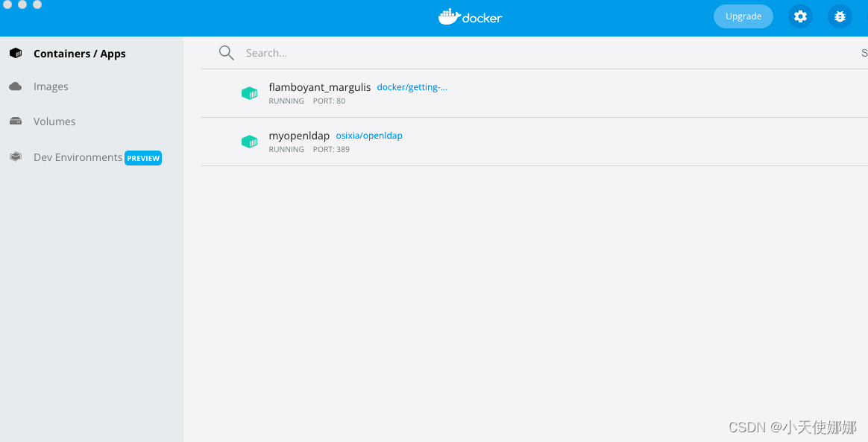
Task: Click the myopenldap container icon
Action: (x=250, y=142)
